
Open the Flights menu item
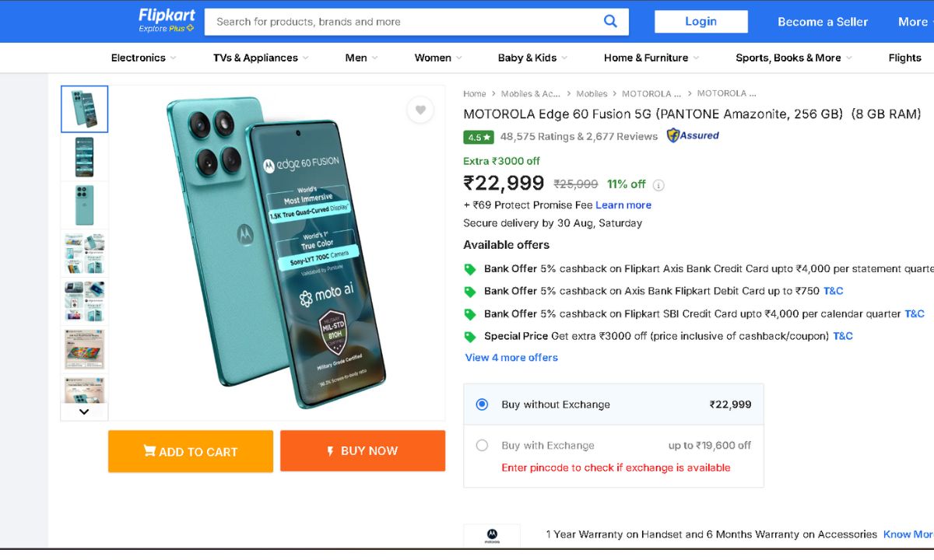[x=904, y=58]
